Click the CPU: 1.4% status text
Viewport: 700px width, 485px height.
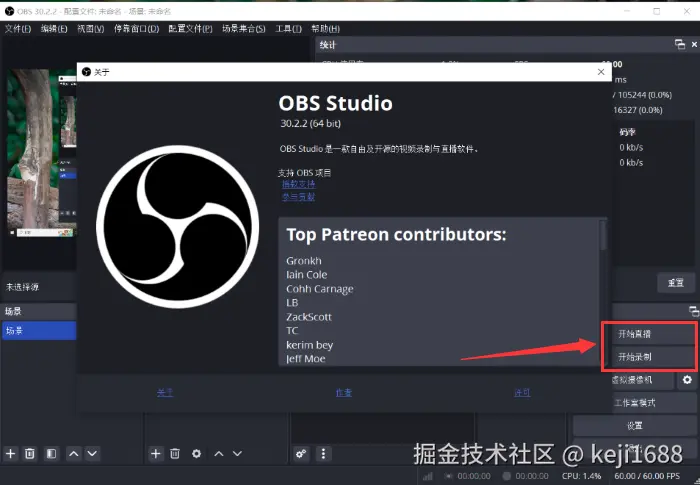pyautogui.click(x=581, y=476)
